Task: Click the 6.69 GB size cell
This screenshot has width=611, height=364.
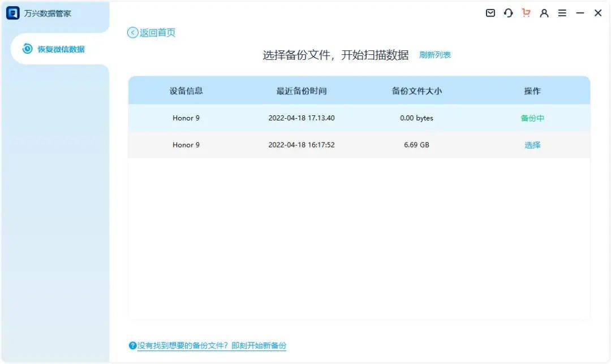Action: coord(416,145)
